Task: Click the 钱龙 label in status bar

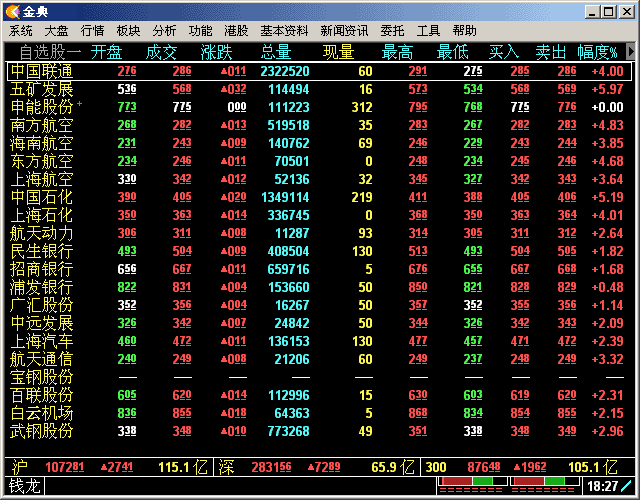Action: [25, 486]
